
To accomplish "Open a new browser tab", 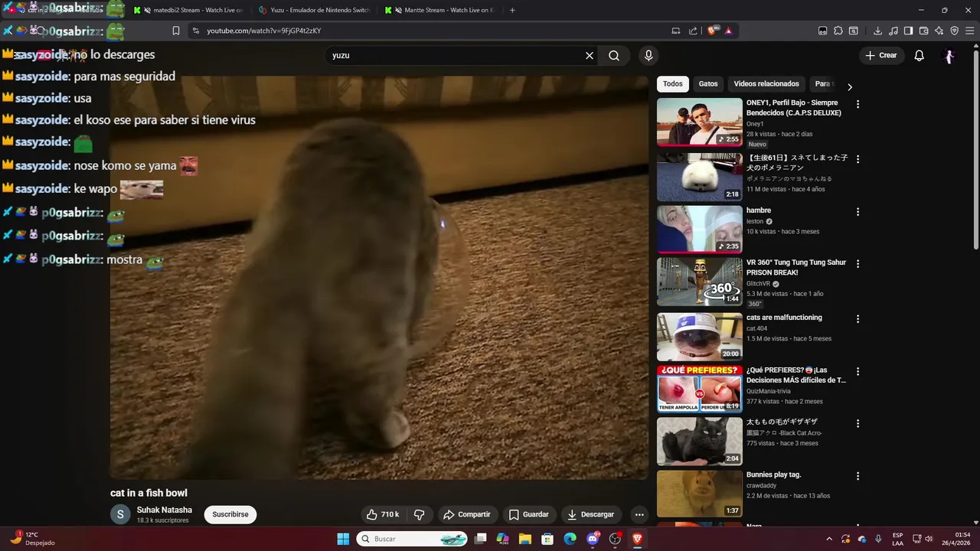I will [x=512, y=10].
